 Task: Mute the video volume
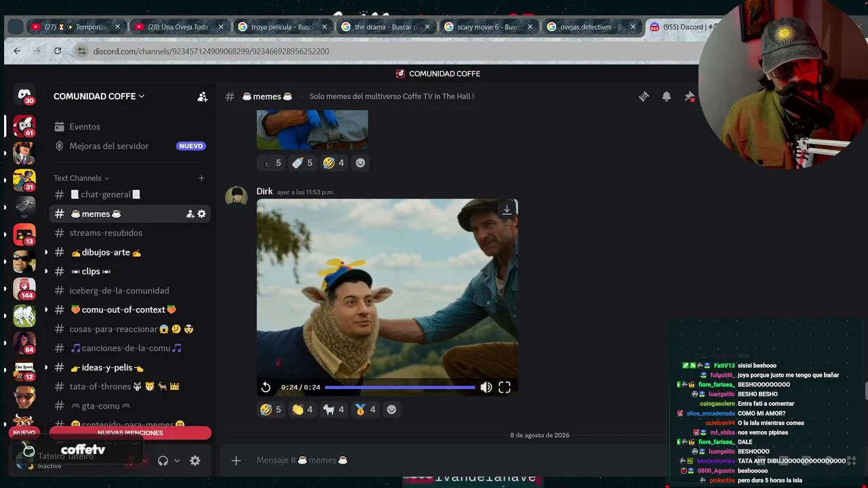coord(486,387)
